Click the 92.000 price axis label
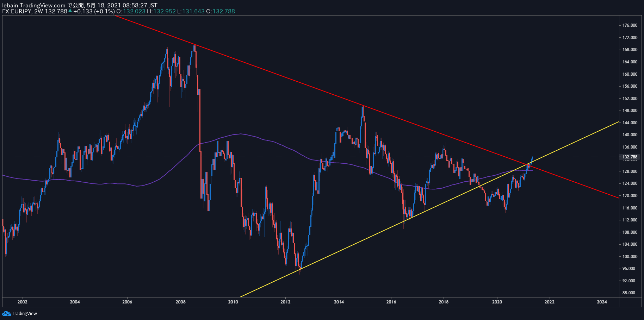Image resolution: width=644 pixels, height=320 pixels. (629, 281)
